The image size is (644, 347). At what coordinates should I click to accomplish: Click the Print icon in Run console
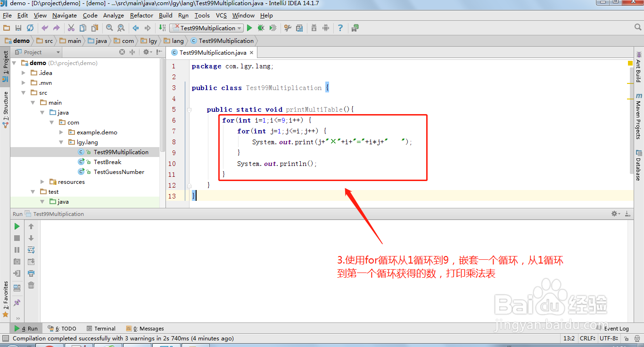point(31,273)
